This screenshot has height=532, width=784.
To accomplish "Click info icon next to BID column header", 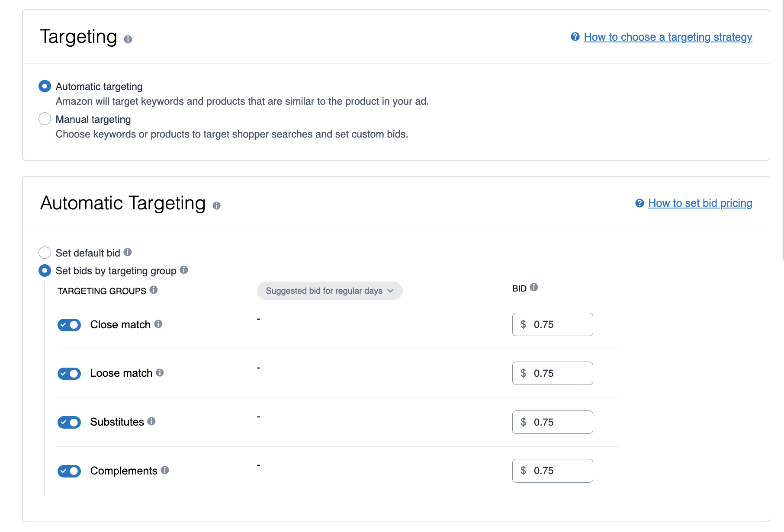I will pyautogui.click(x=534, y=287).
